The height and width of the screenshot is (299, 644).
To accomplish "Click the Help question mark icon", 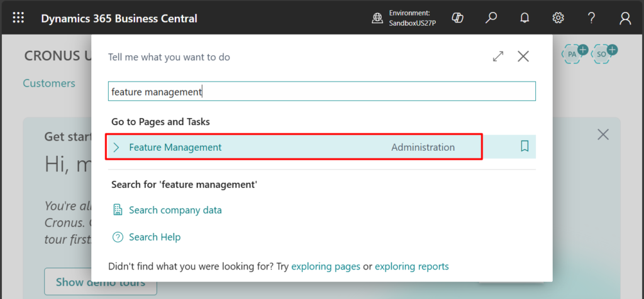I will 591,18.
